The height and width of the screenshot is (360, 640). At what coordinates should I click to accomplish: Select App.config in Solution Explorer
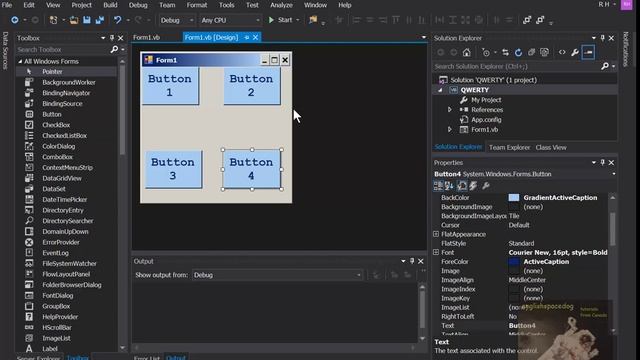point(486,120)
